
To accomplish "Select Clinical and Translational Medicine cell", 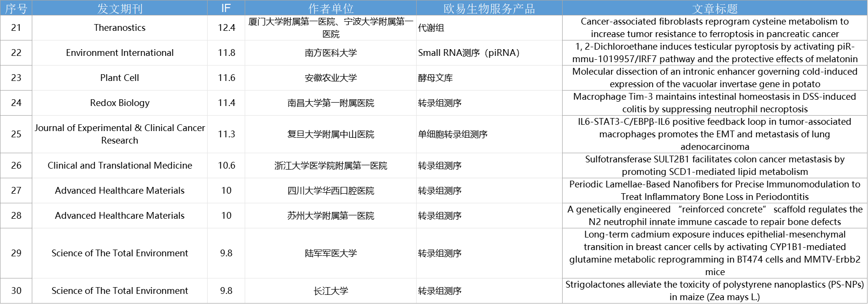I will click(119, 165).
